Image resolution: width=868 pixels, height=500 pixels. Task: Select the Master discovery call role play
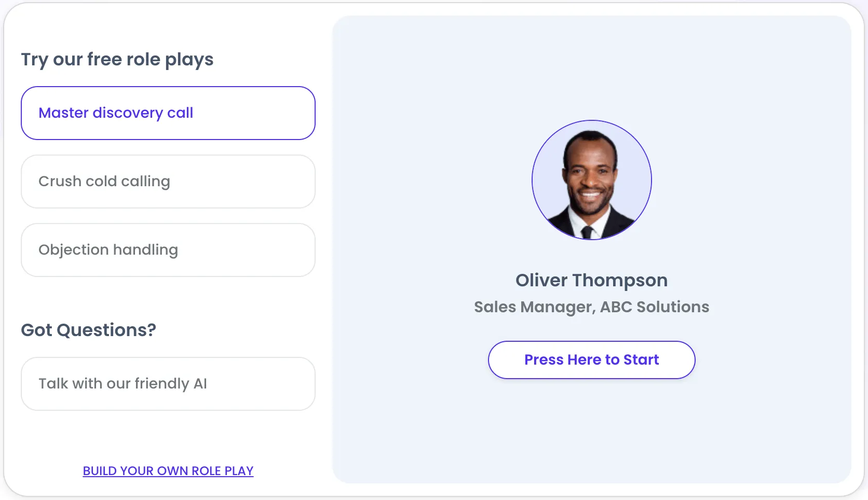(x=168, y=113)
